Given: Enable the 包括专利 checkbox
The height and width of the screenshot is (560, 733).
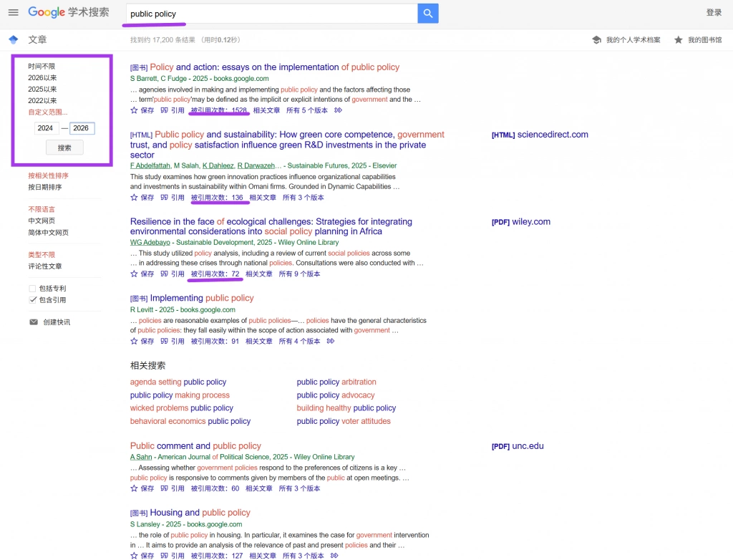Looking at the screenshot, I should [x=32, y=288].
